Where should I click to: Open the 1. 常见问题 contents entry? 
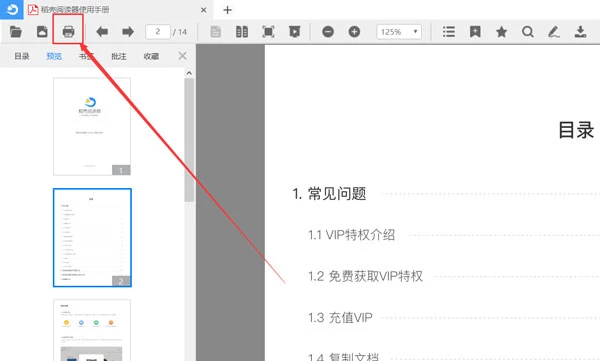click(x=329, y=194)
